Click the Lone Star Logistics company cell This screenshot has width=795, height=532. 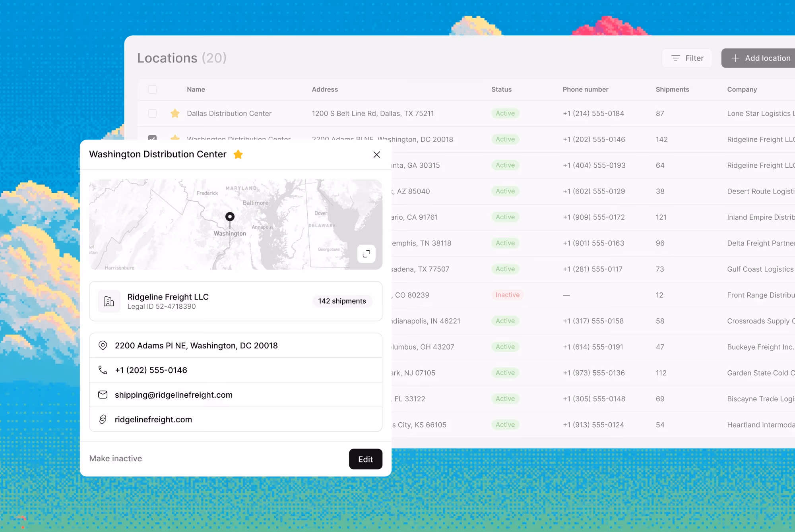[761, 114]
